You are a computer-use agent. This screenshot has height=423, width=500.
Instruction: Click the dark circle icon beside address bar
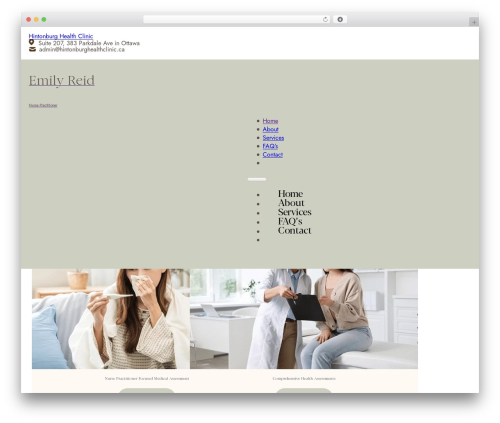point(340,19)
